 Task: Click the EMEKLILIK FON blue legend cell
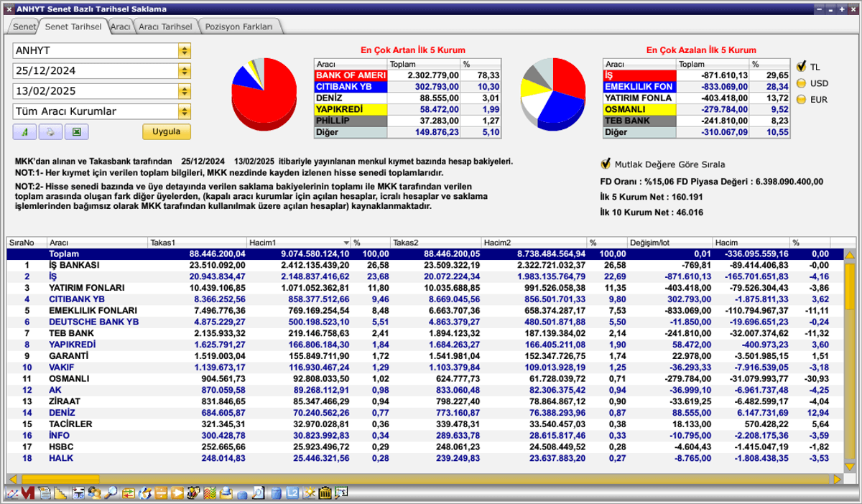click(x=639, y=86)
